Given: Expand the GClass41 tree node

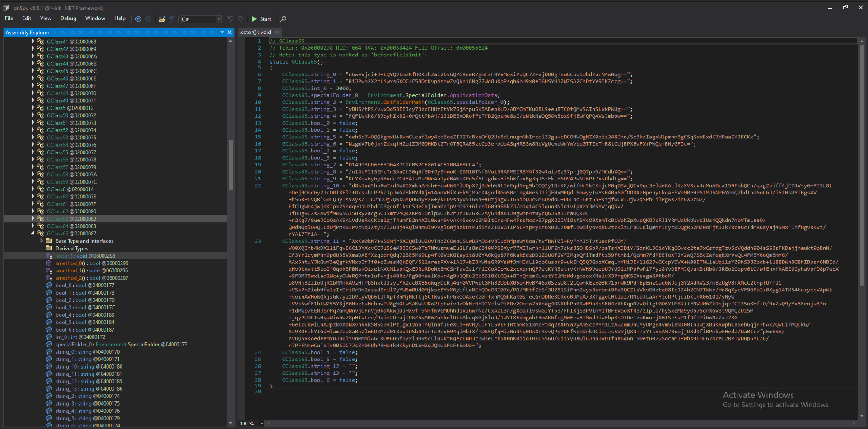Looking at the screenshot, I should [x=33, y=42].
